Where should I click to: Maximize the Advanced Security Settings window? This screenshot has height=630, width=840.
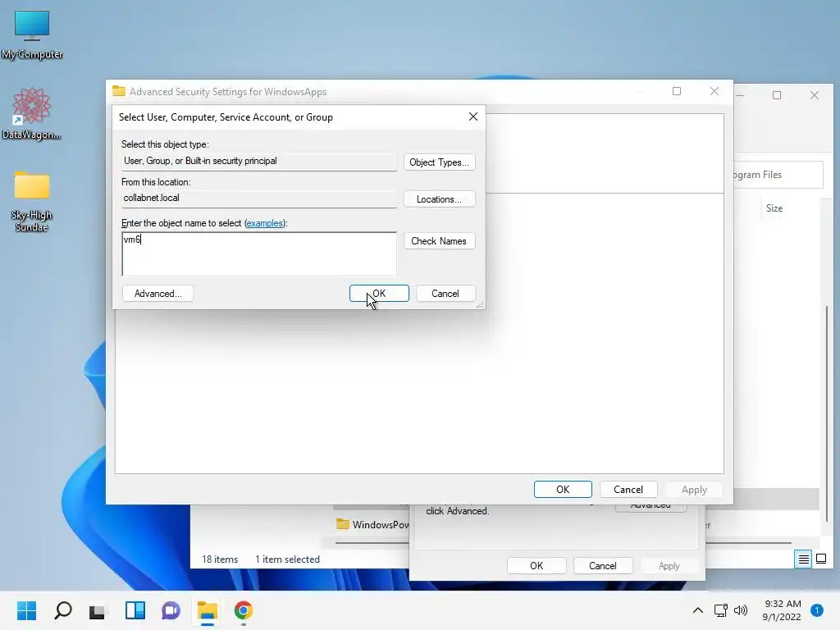[677, 92]
